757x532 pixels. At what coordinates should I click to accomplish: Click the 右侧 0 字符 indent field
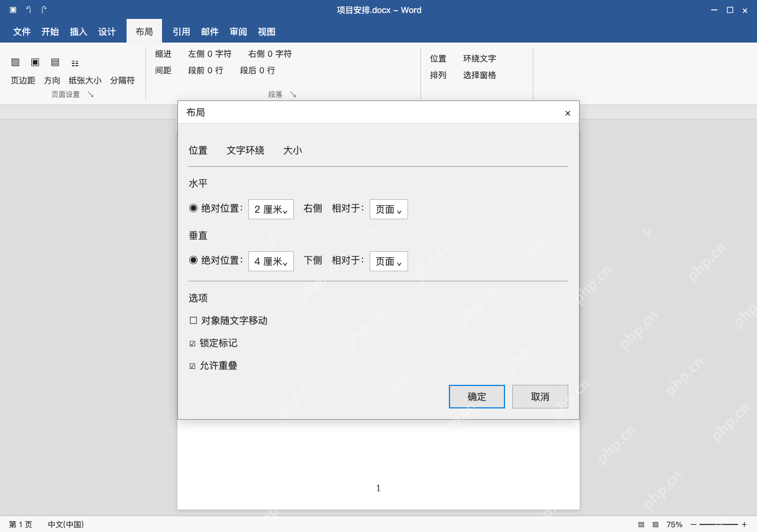[270, 54]
